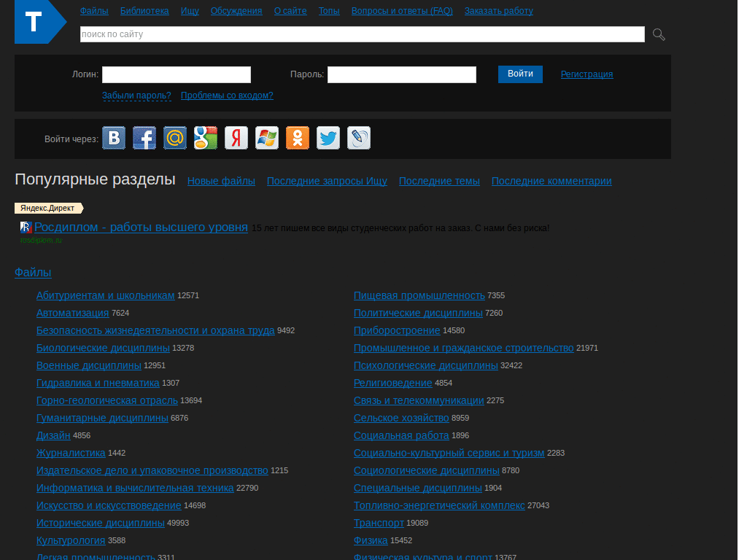This screenshot has width=747, height=560.
Task: Click the magnifying glass search icon
Action: pos(659,34)
